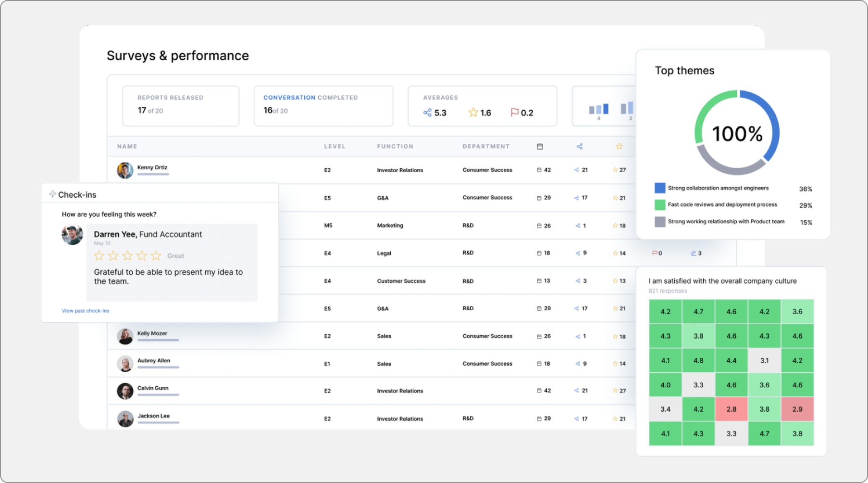Click the star icon column header
This screenshot has width=868, height=483.
pyautogui.click(x=619, y=146)
